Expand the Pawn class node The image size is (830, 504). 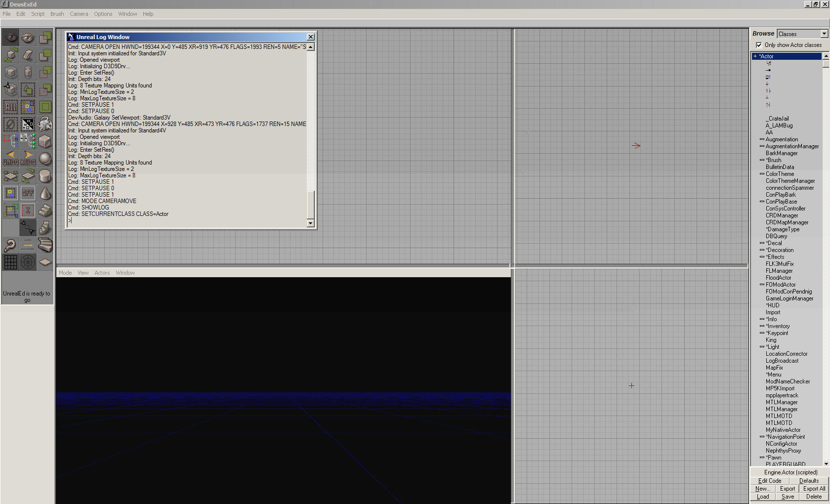(762, 458)
